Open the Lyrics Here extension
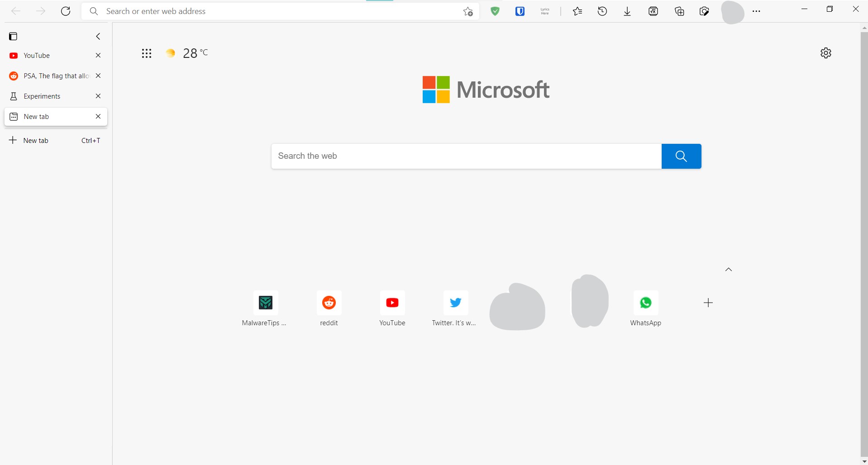Screen dimensions: 868x465 [x=545, y=11]
